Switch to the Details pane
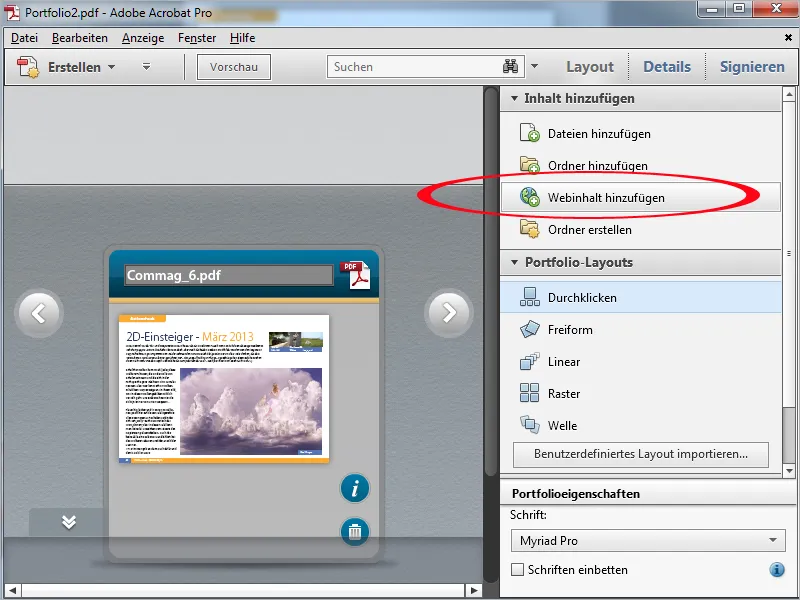 coord(667,67)
